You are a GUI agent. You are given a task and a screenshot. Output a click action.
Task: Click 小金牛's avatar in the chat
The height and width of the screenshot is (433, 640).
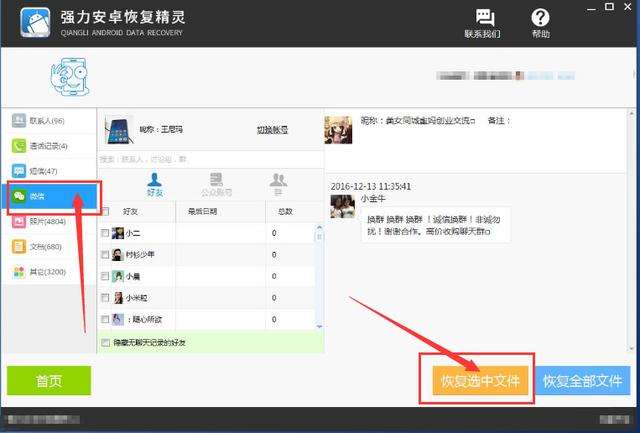[342, 207]
